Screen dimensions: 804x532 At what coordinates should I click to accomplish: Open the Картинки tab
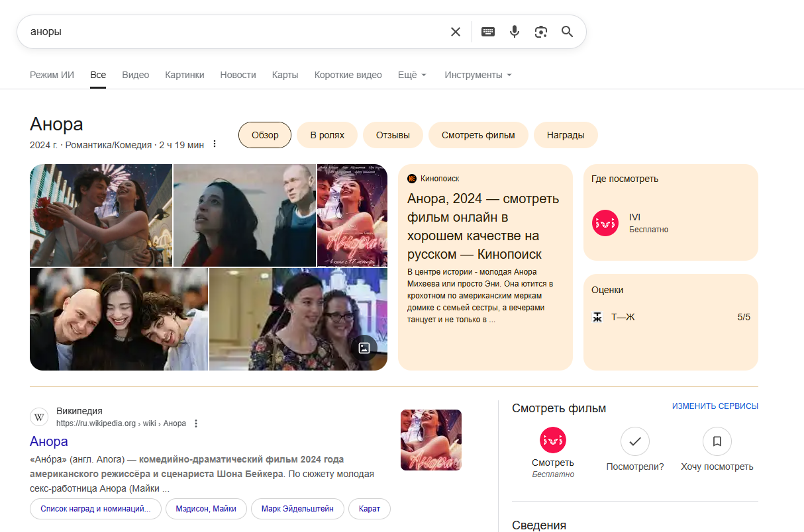(185, 75)
